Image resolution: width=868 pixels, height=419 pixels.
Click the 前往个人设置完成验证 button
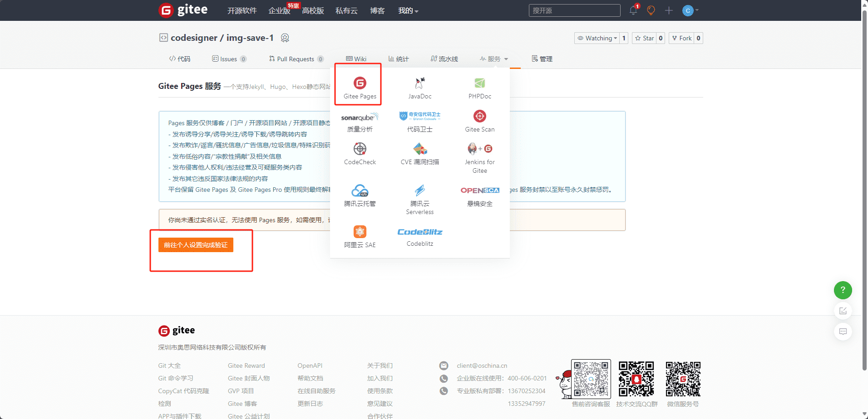[196, 245]
